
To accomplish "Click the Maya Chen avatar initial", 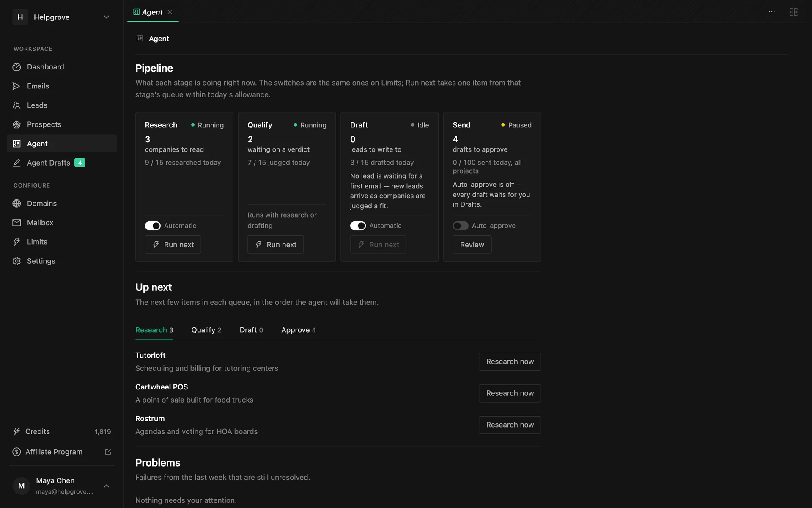I will (21, 486).
